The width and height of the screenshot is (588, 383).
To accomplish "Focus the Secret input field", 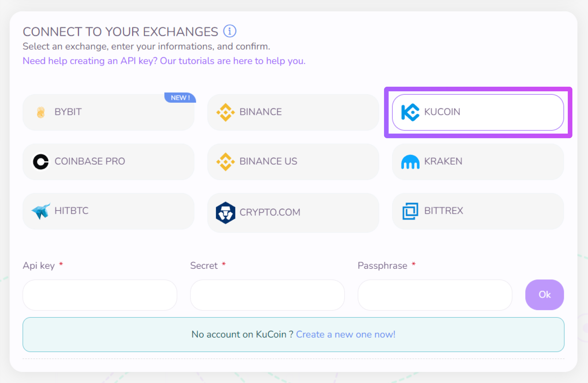I will tap(267, 295).
